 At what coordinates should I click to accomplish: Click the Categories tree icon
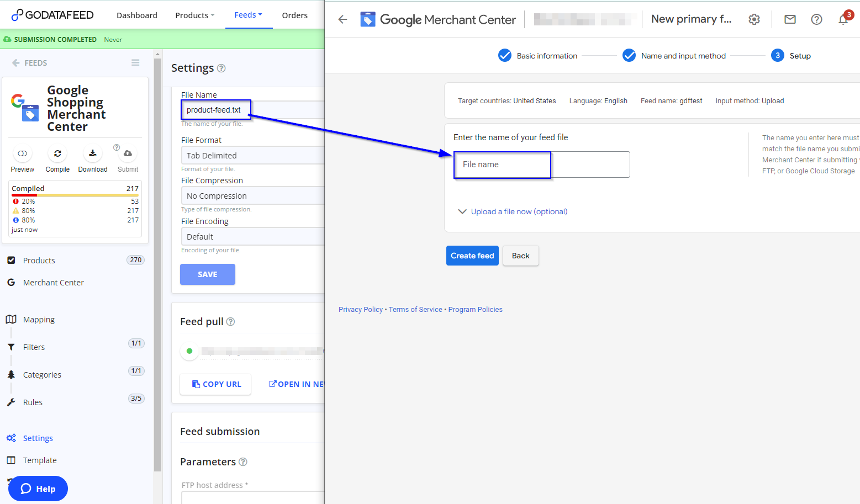click(x=11, y=374)
